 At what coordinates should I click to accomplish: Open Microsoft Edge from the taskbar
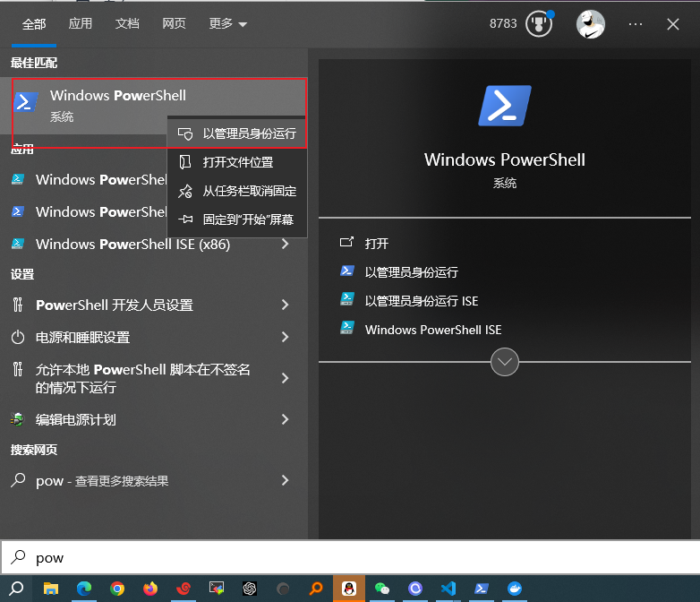(x=84, y=589)
